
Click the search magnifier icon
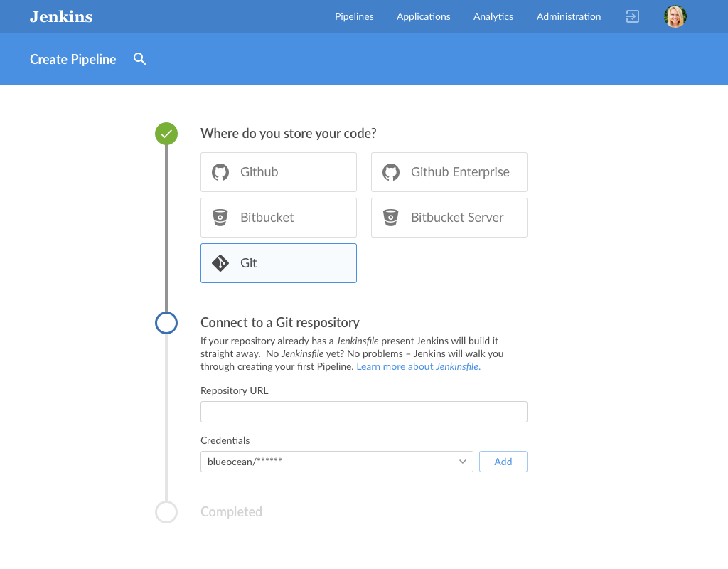point(140,59)
